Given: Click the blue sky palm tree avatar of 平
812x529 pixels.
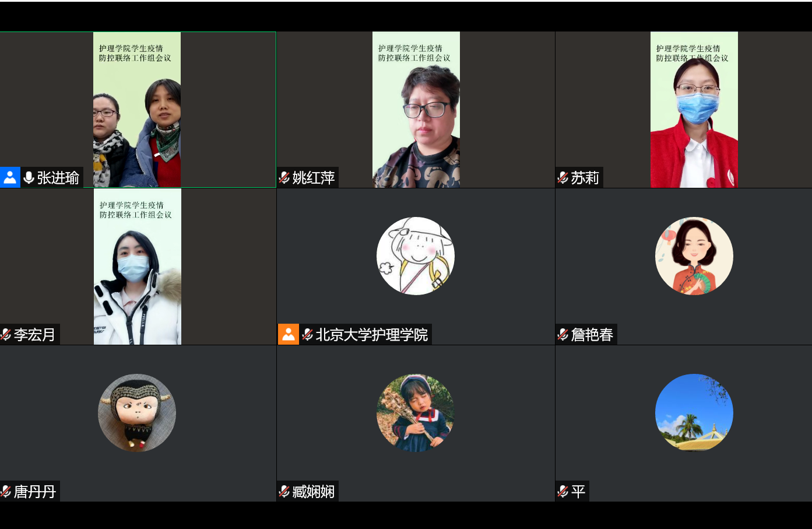Looking at the screenshot, I should click(694, 413).
